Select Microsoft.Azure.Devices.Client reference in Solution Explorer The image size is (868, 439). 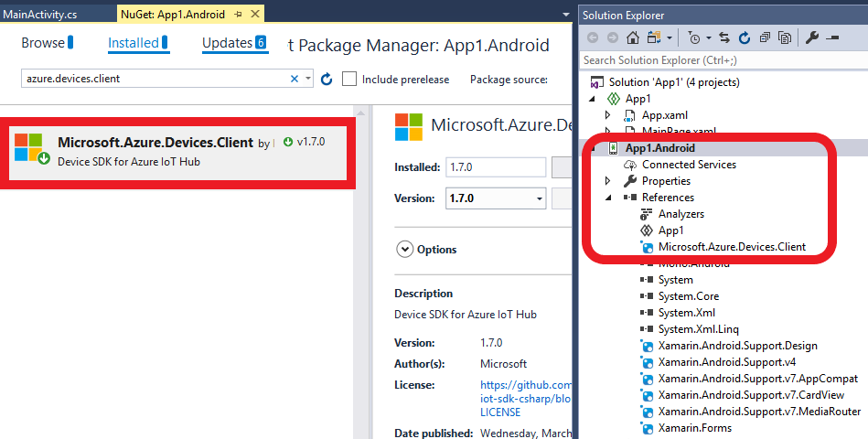point(732,247)
